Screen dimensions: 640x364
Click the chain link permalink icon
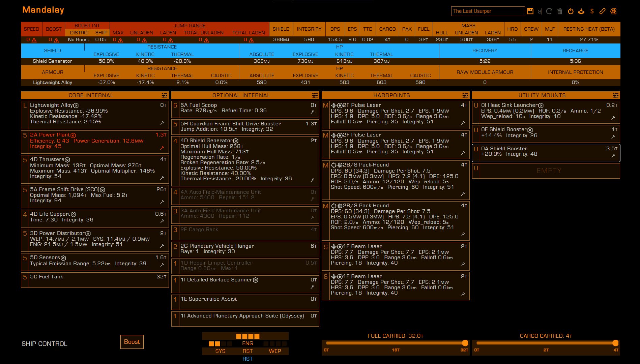(602, 11)
